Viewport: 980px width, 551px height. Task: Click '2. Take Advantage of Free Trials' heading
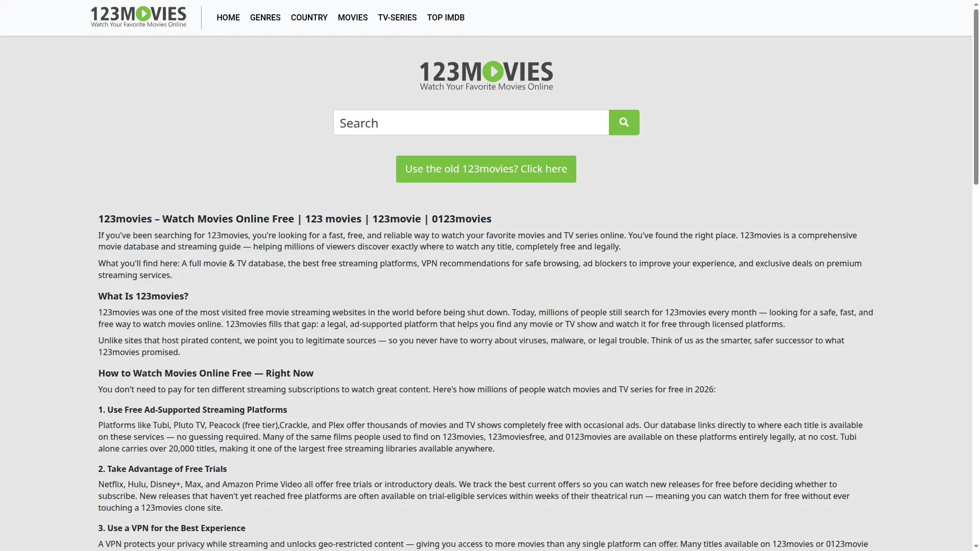tap(162, 469)
